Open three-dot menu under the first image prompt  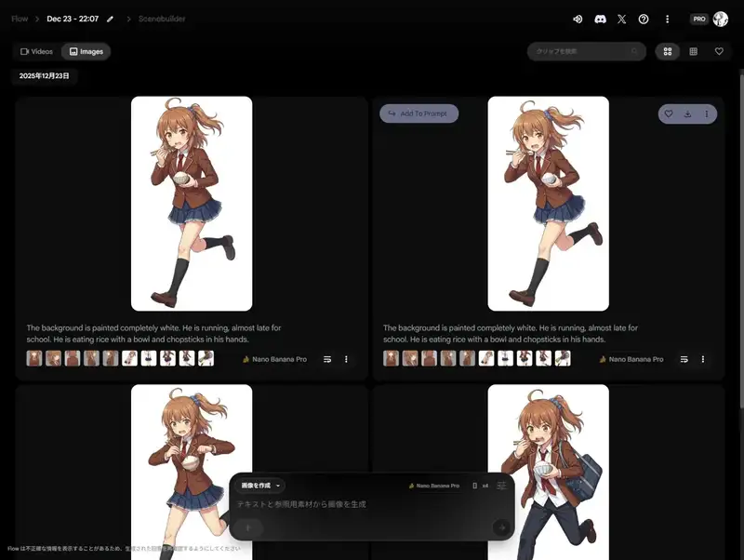click(x=346, y=359)
